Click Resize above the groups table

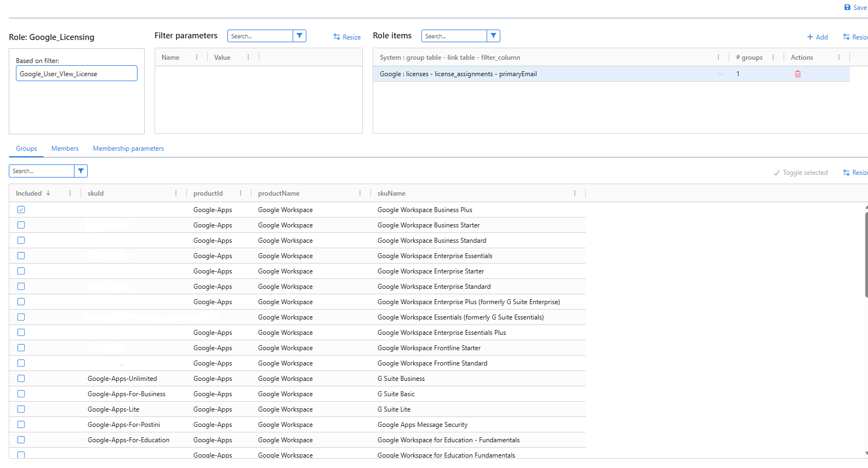click(855, 173)
